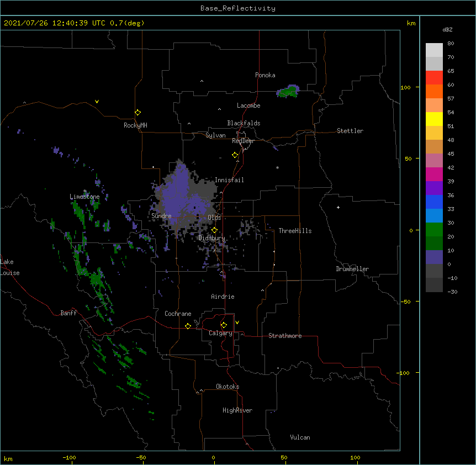Select the 80 value on dBZ legend
Image resolution: width=476 pixels, height=465 pixels.
(x=451, y=44)
